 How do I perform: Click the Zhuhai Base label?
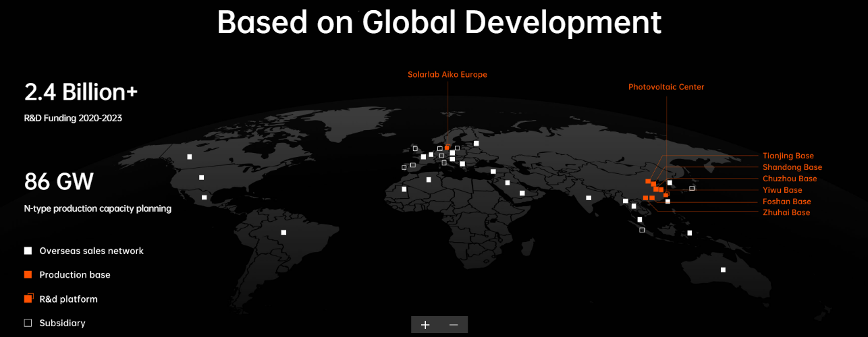[x=786, y=212]
